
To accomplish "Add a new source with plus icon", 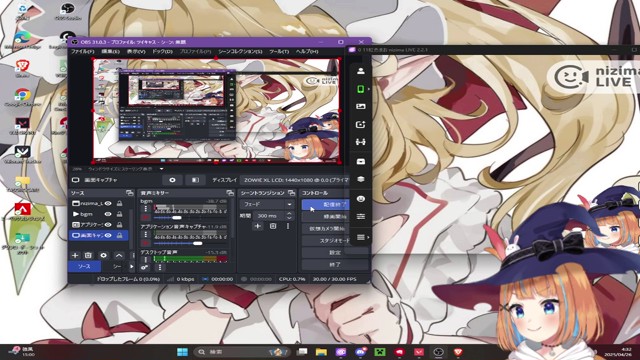I will tap(75, 255).
